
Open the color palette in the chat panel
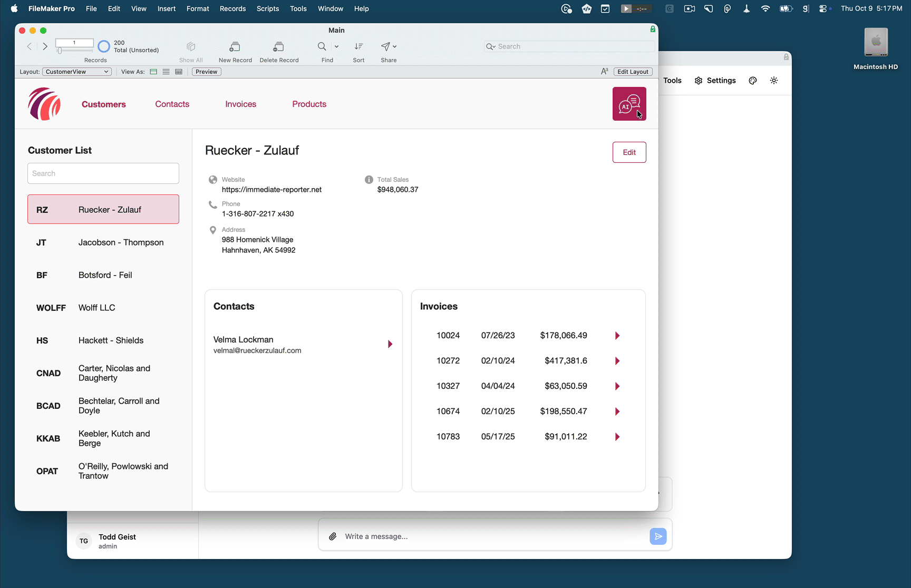pyautogui.click(x=753, y=80)
